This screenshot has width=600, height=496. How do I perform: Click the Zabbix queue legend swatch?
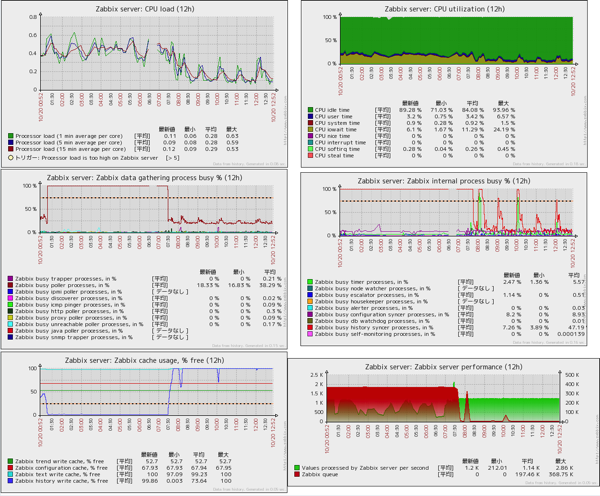[x=297, y=474]
